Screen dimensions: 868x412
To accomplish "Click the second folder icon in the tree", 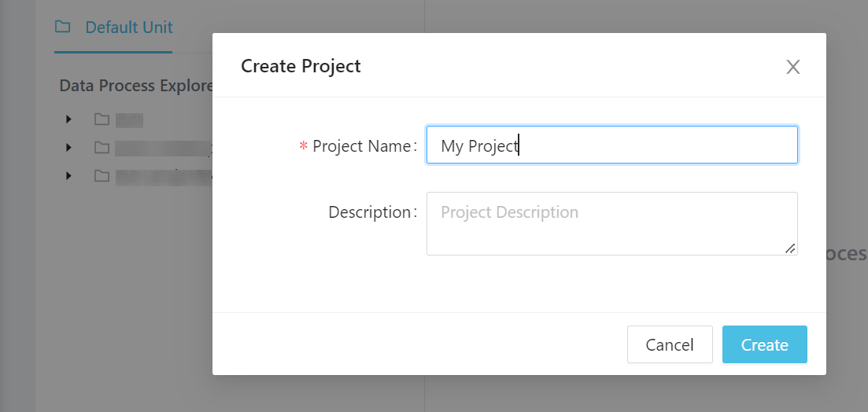I will [102, 148].
